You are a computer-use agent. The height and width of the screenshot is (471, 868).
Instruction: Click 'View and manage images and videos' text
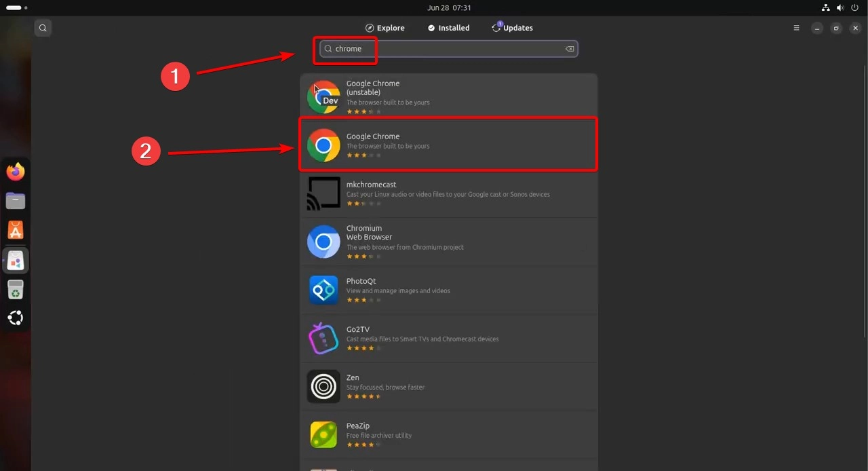[x=398, y=291]
